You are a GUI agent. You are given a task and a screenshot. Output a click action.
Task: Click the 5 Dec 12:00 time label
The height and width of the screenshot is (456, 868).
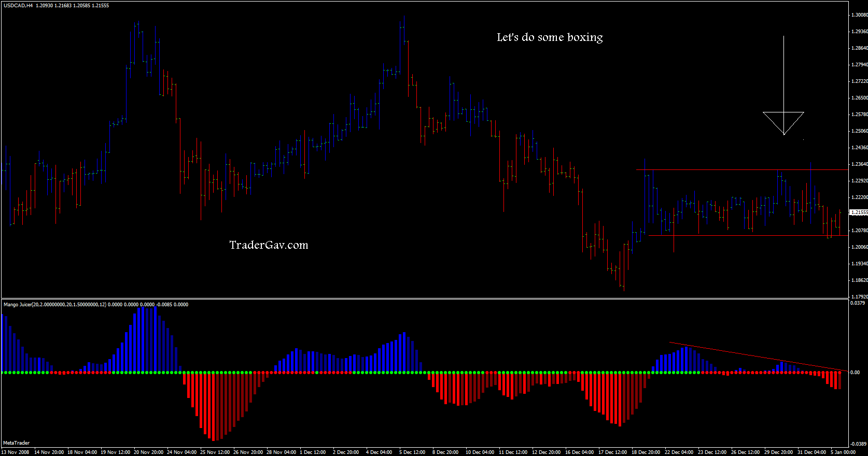point(412,452)
